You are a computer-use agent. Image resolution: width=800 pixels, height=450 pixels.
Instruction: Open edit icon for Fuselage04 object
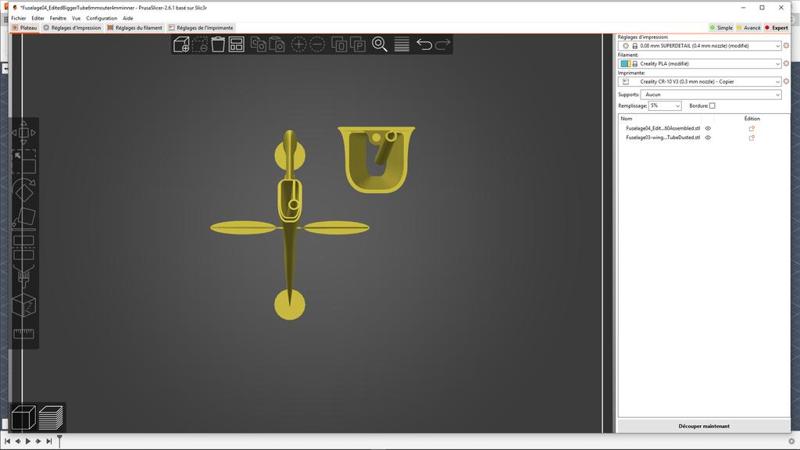(752, 129)
